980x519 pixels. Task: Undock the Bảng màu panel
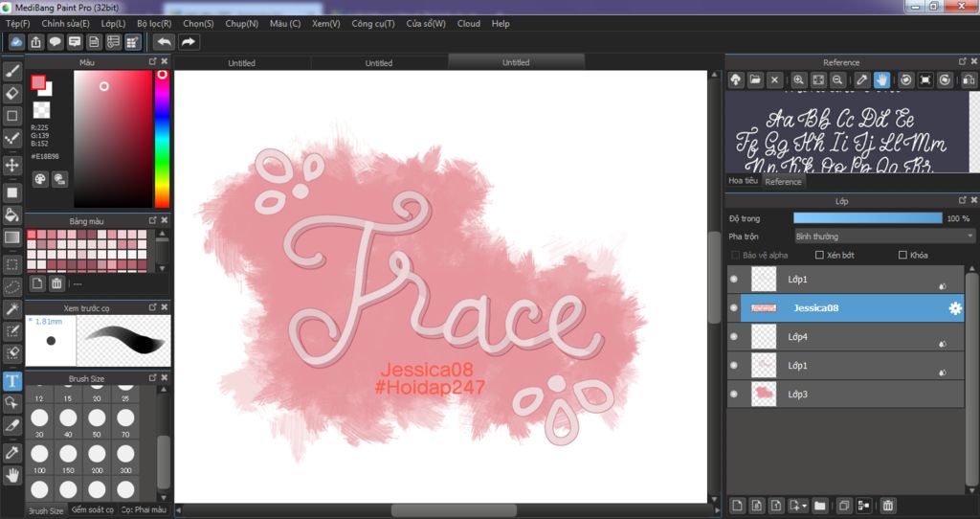pos(152,220)
